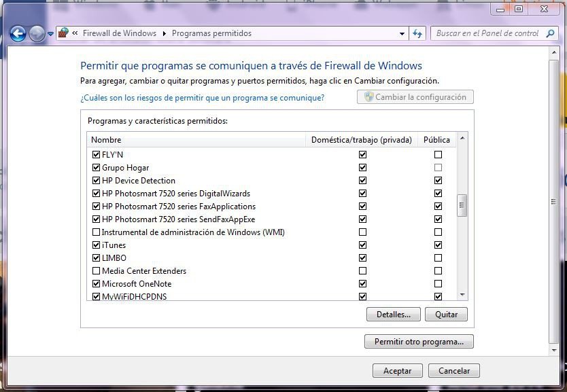567x392 pixels.
Task: Close the Programas permitidos window
Action: 544,10
